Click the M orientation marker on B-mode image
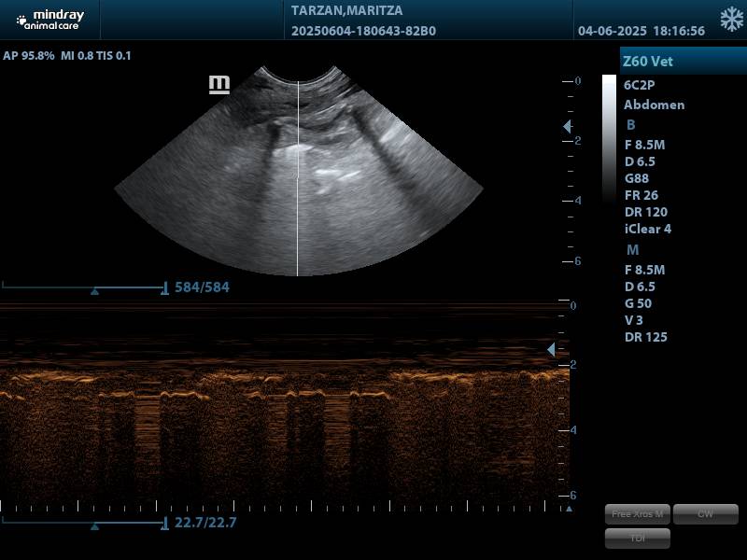Image resolution: width=747 pixels, height=560 pixels. pyautogui.click(x=219, y=85)
